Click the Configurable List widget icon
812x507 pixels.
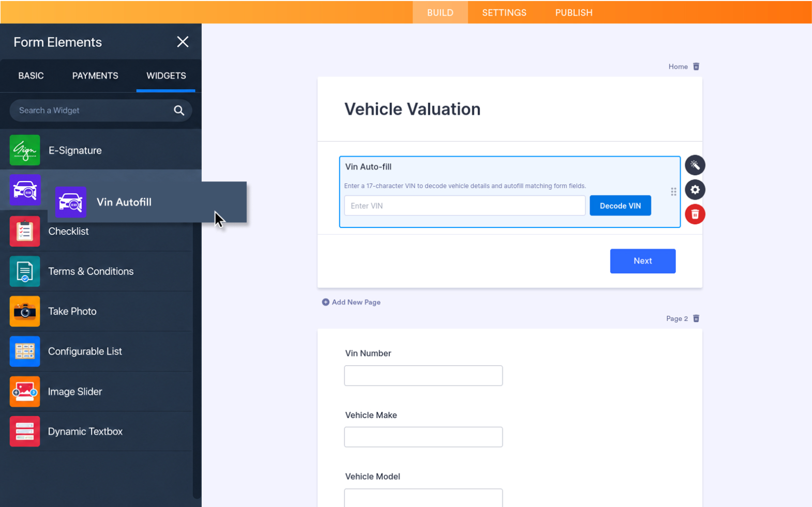(x=25, y=351)
